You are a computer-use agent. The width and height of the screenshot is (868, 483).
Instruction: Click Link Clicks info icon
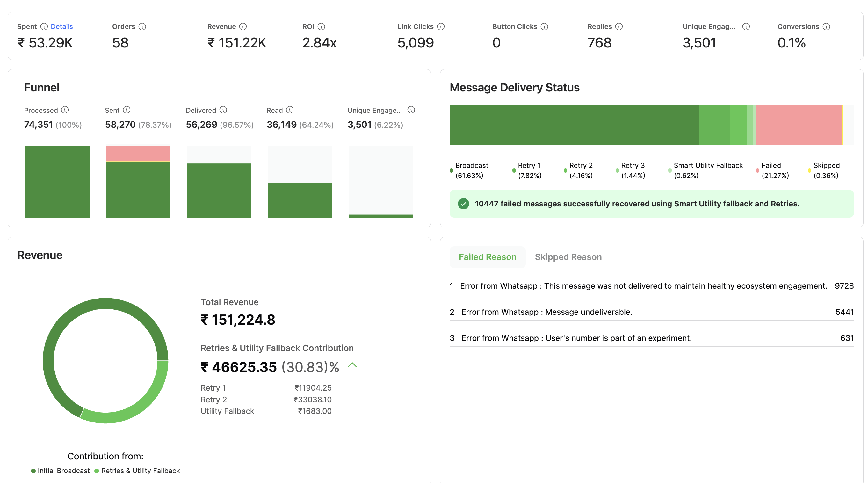click(x=441, y=27)
